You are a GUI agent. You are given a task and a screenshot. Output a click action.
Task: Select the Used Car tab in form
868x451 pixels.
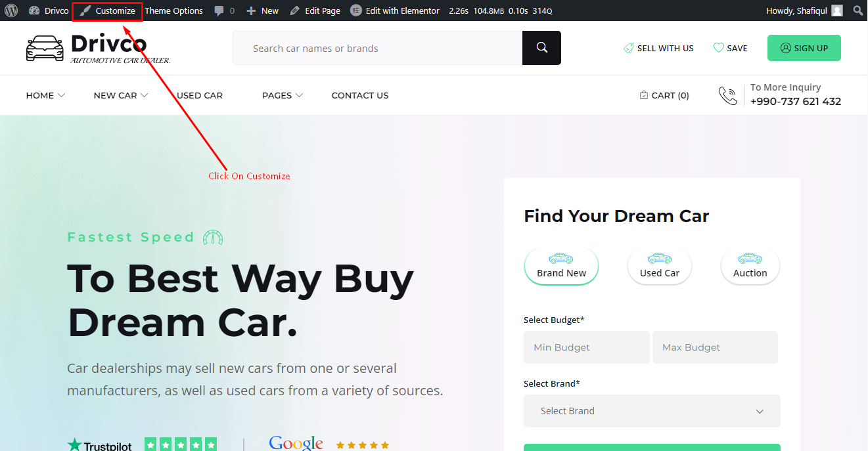point(660,266)
